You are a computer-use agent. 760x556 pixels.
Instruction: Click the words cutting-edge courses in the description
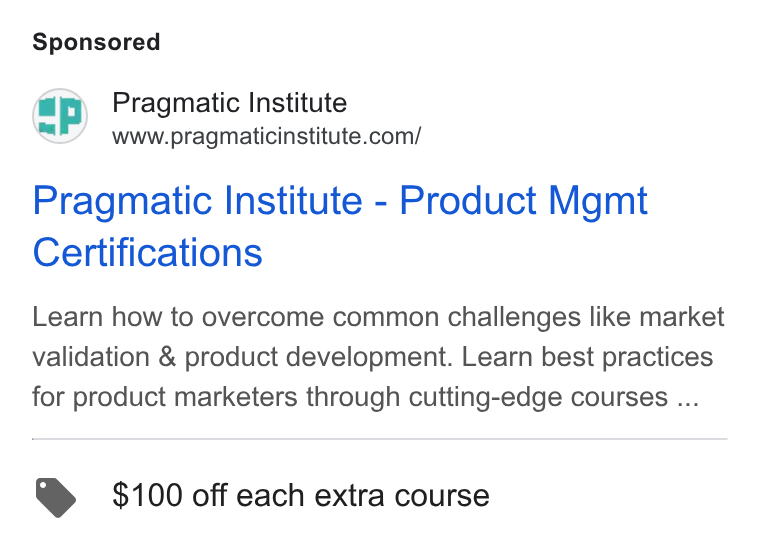pos(538,397)
